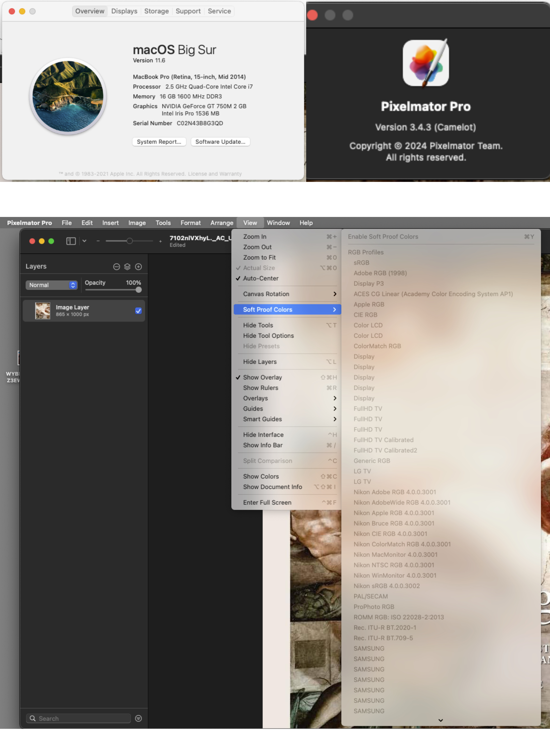Open the Arrange menu

point(221,223)
